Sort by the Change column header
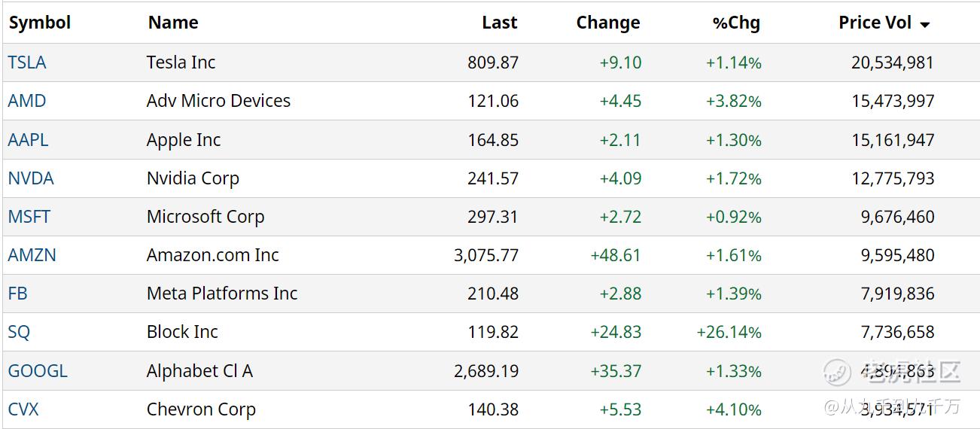 tap(608, 23)
